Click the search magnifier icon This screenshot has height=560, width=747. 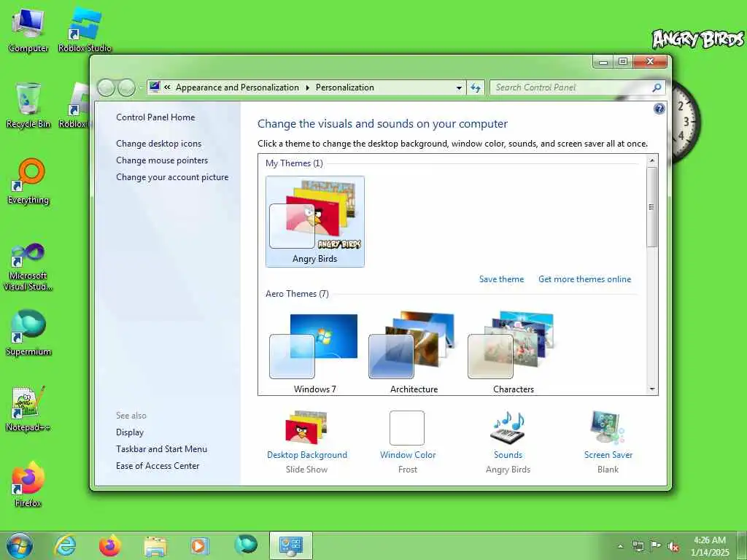(657, 87)
